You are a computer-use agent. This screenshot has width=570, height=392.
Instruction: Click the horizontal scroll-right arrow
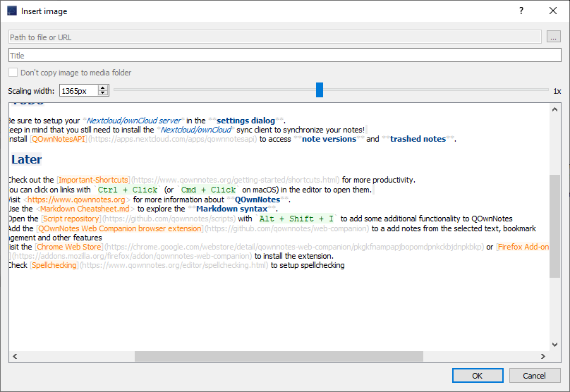(543, 357)
